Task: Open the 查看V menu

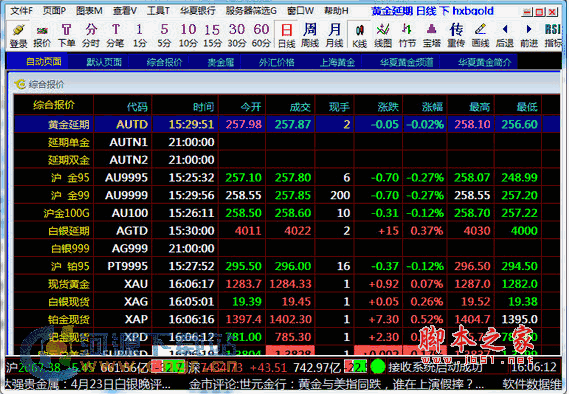Action: click(x=125, y=11)
